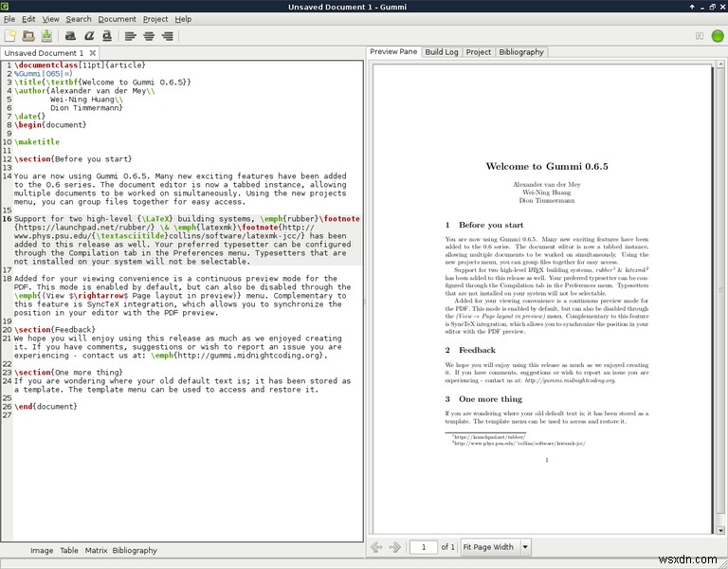The height and width of the screenshot is (569, 728).
Task: Click the \documentclass line in editor
Action: (80, 65)
